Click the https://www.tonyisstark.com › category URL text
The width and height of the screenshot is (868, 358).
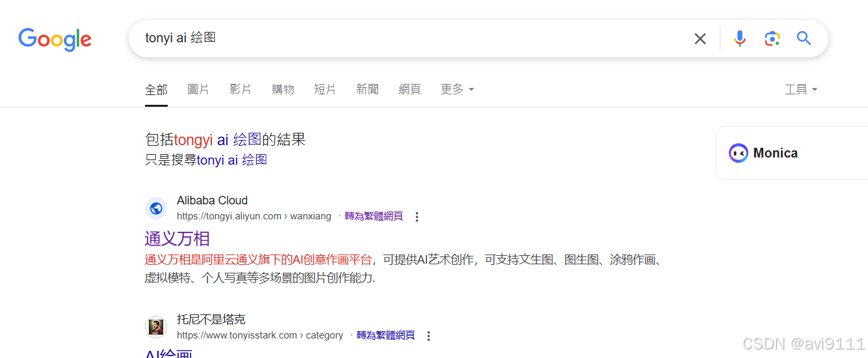point(260,335)
